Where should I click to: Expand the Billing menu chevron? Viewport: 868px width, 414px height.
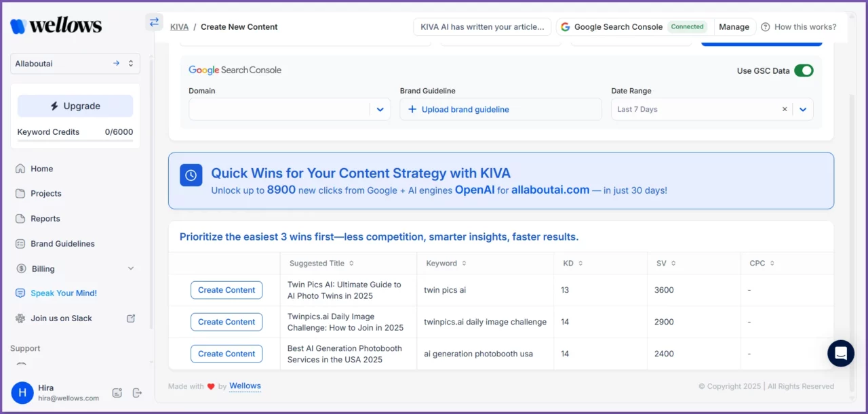pos(131,269)
